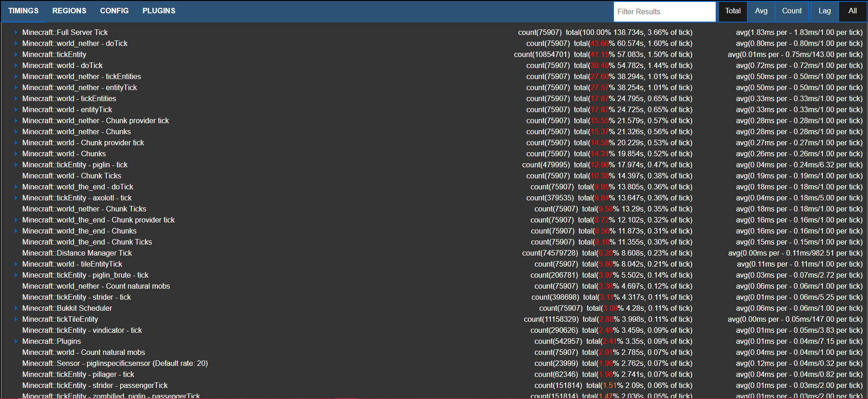
Task: Expand tickEntity - piglin - tick arrow
Action: 16,165
